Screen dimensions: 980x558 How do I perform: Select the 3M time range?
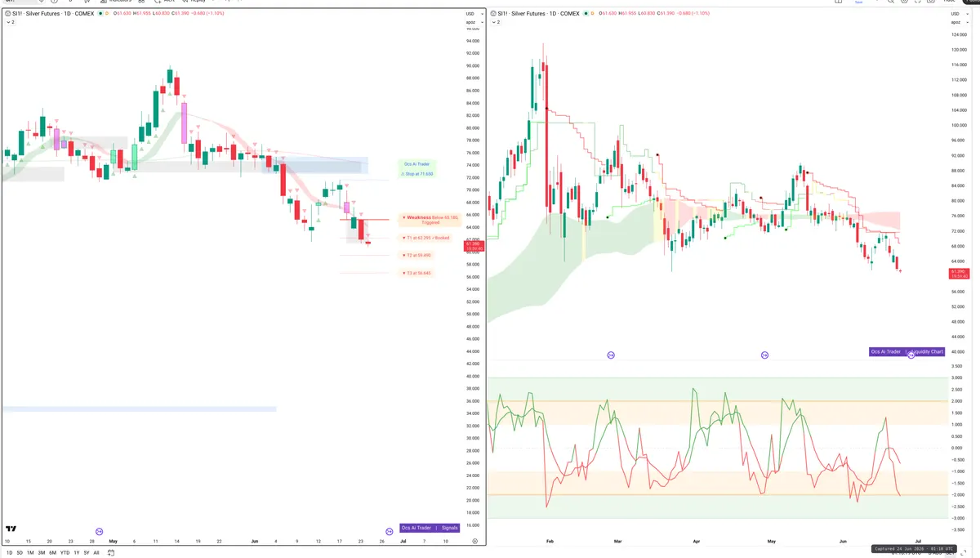coord(42,553)
